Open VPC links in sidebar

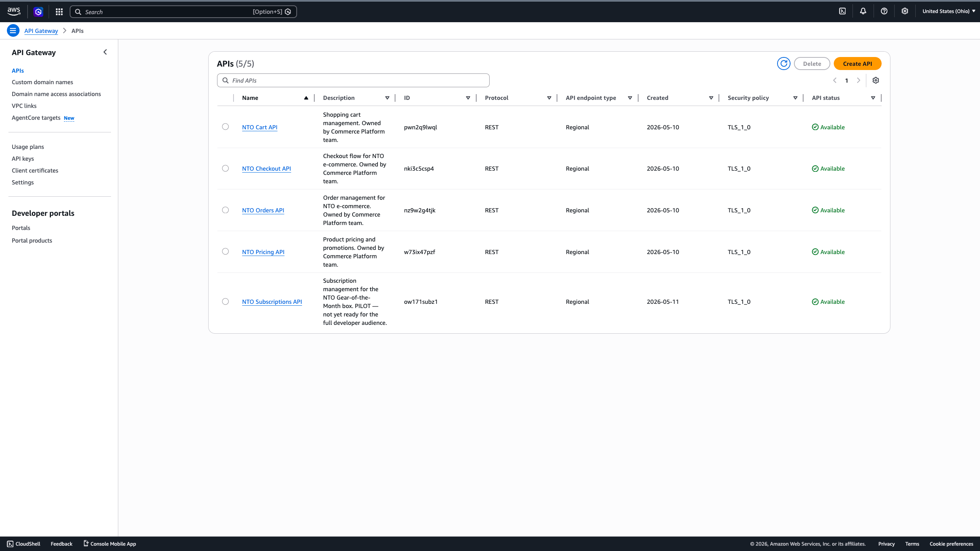(24, 106)
